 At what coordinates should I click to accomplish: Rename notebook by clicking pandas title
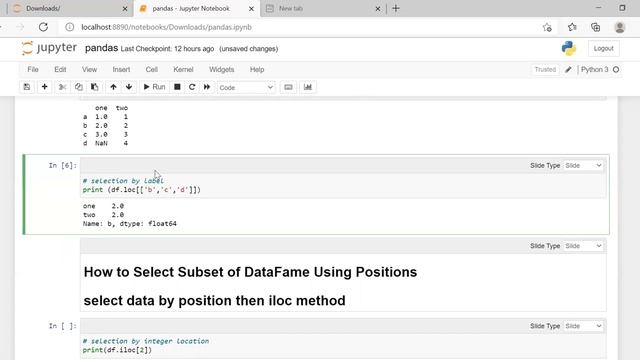[101, 48]
